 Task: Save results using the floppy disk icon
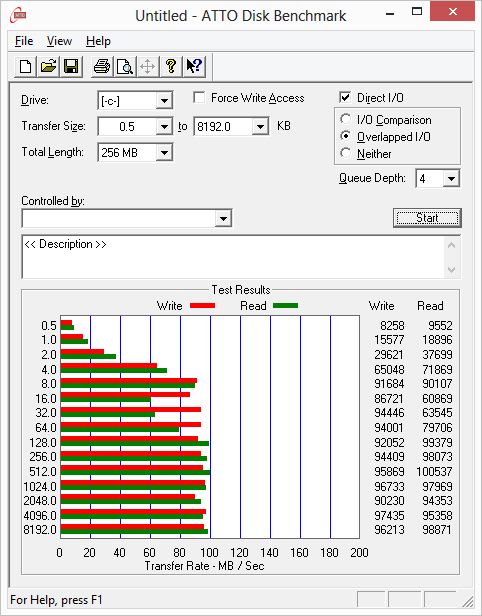[x=71, y=66]
